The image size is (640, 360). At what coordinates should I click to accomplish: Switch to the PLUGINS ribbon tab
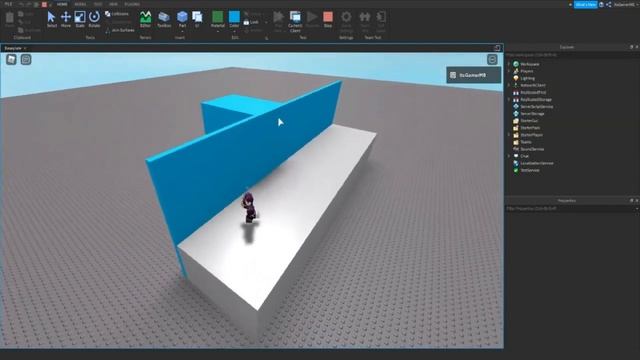(x=132, y=4)
